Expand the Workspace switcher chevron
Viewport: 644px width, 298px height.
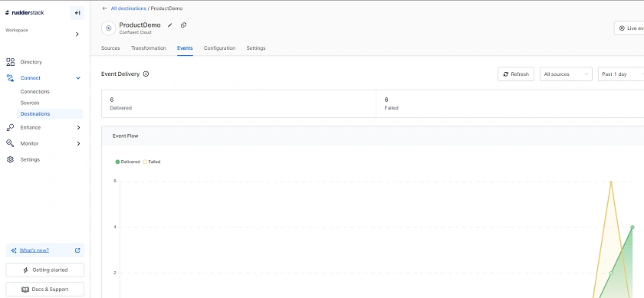click(77, 34)
